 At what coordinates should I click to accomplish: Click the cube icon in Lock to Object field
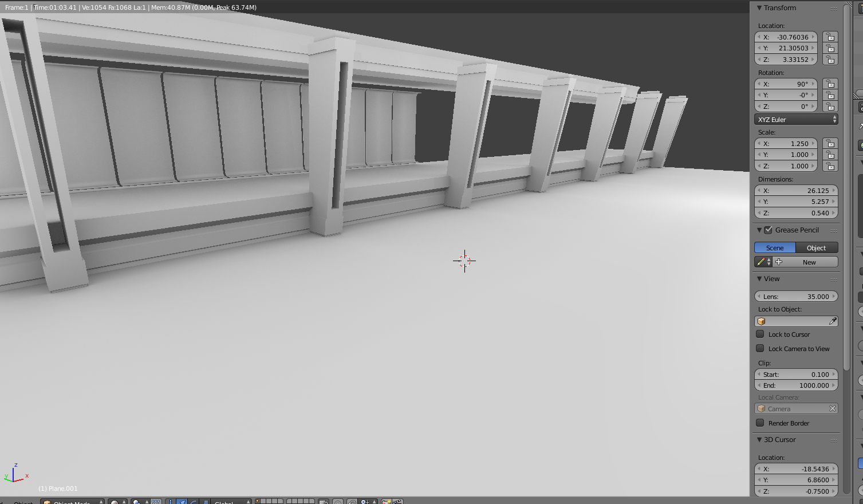tap(762, 321)
